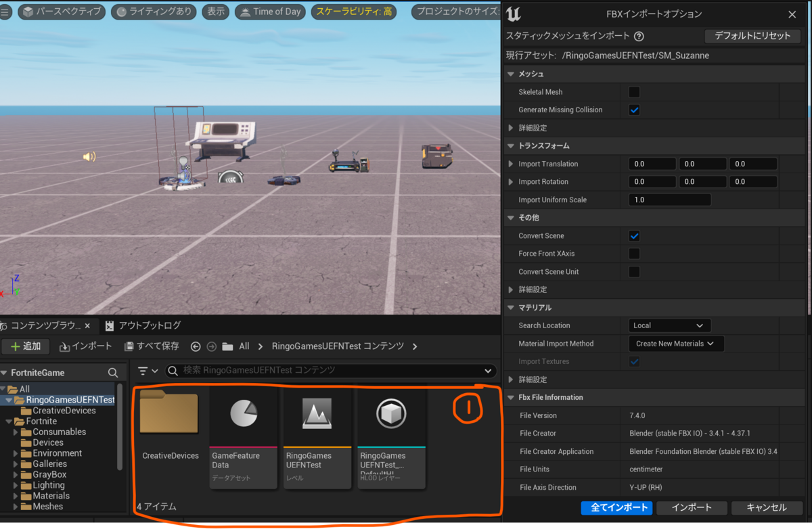Click the folder icon beside All breadcrumb
The height and width of the screenshot is (529, 812).
(x=227, y=346)
